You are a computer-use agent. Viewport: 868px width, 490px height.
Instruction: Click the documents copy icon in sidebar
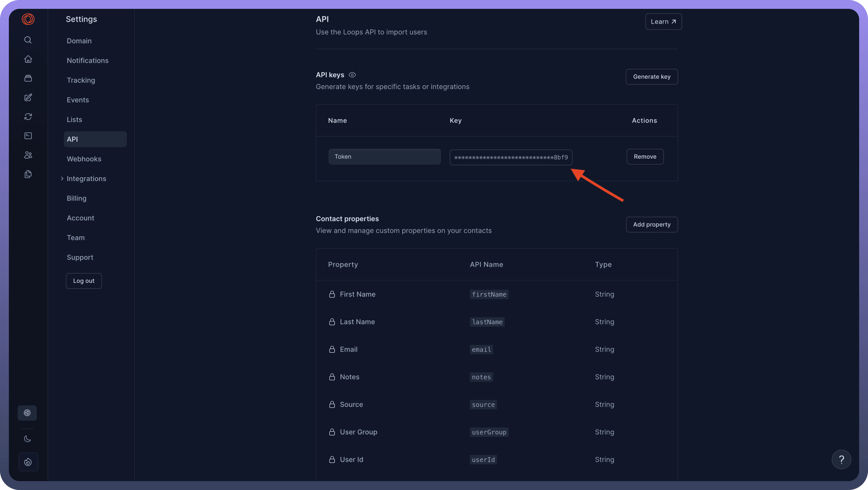[x=28, y=174]
